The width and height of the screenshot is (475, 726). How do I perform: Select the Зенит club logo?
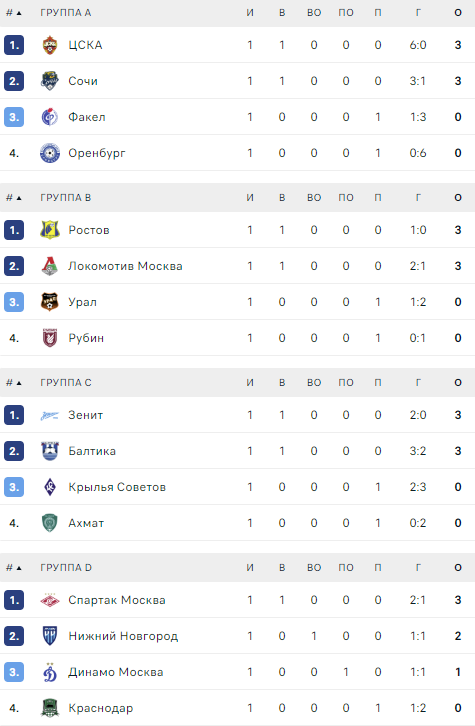point(50,415)
